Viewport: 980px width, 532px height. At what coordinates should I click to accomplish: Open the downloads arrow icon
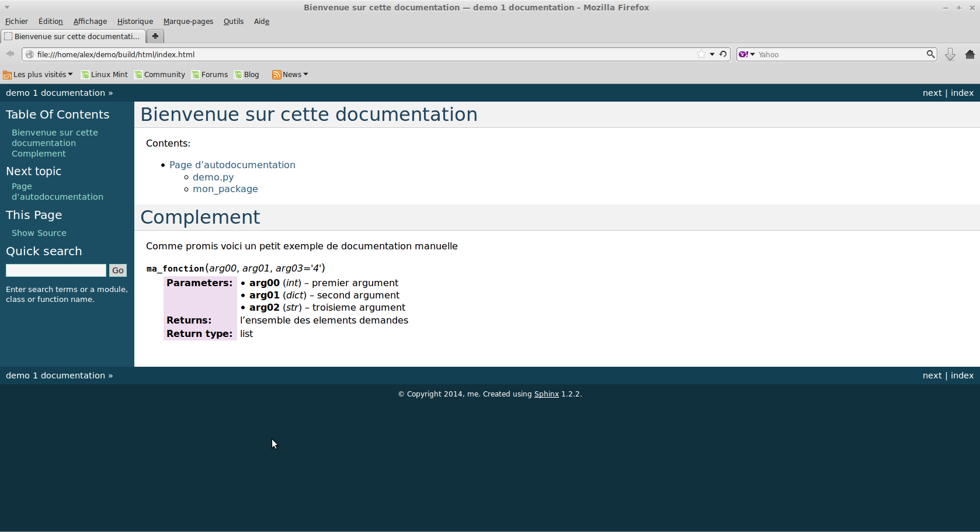[x=950, y=54]
